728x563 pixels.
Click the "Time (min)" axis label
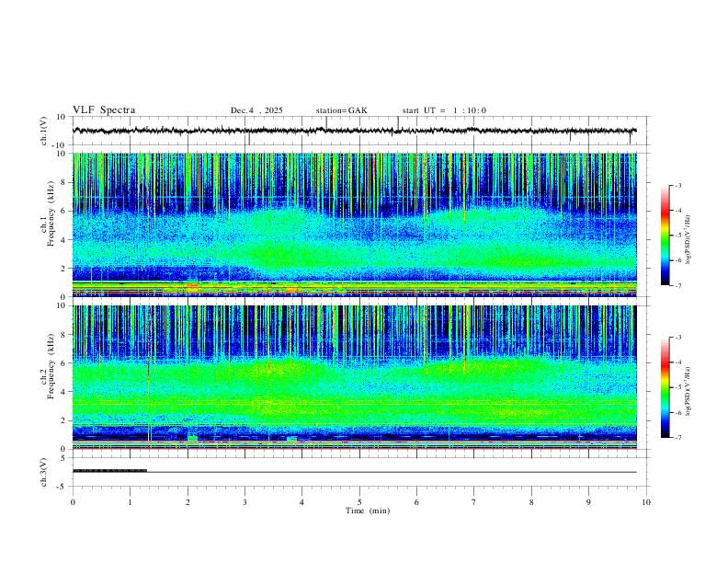368,511
